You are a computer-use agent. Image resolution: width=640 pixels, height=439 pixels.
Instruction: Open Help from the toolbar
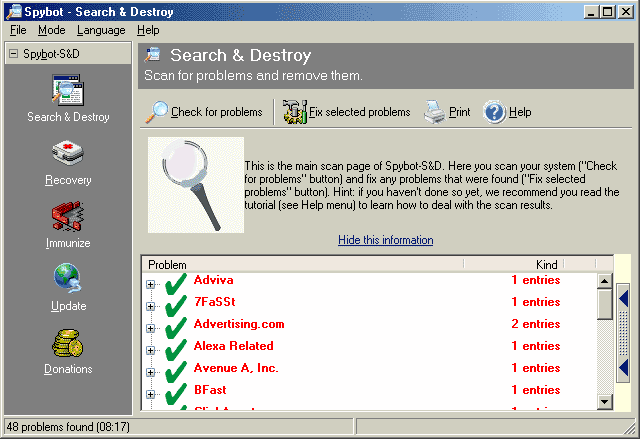coord(507,112)
